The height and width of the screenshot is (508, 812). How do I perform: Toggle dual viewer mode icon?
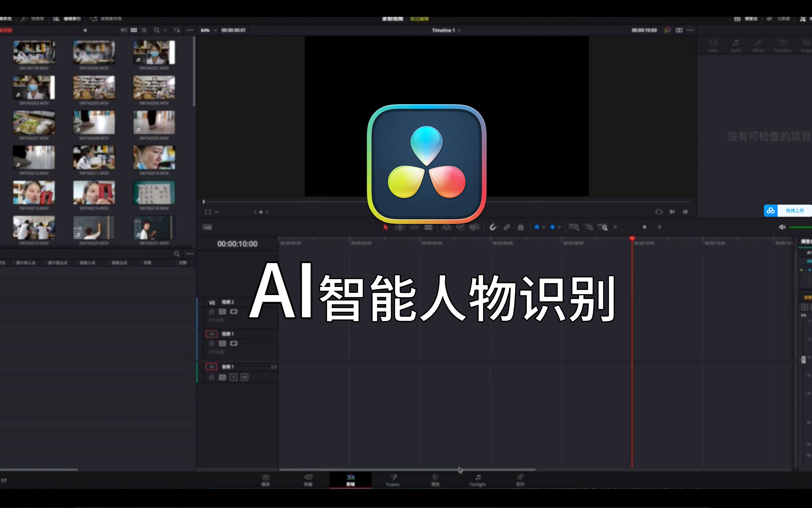click(679, 30)
